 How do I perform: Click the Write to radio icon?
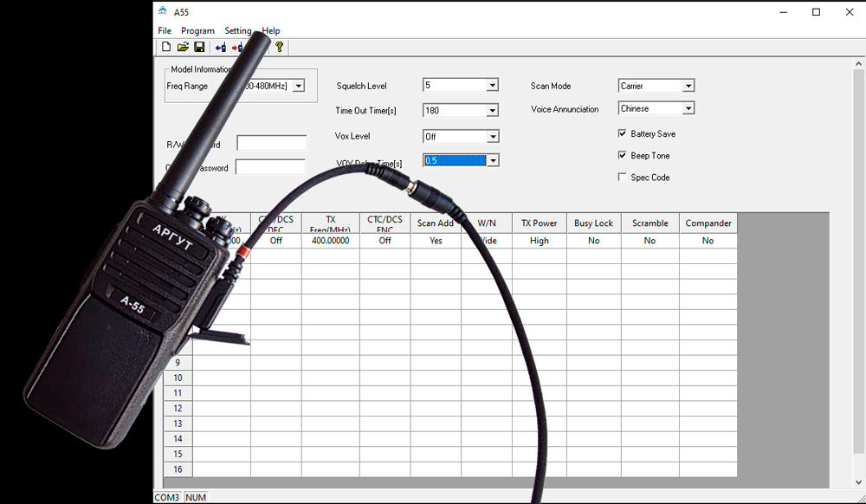236,47
